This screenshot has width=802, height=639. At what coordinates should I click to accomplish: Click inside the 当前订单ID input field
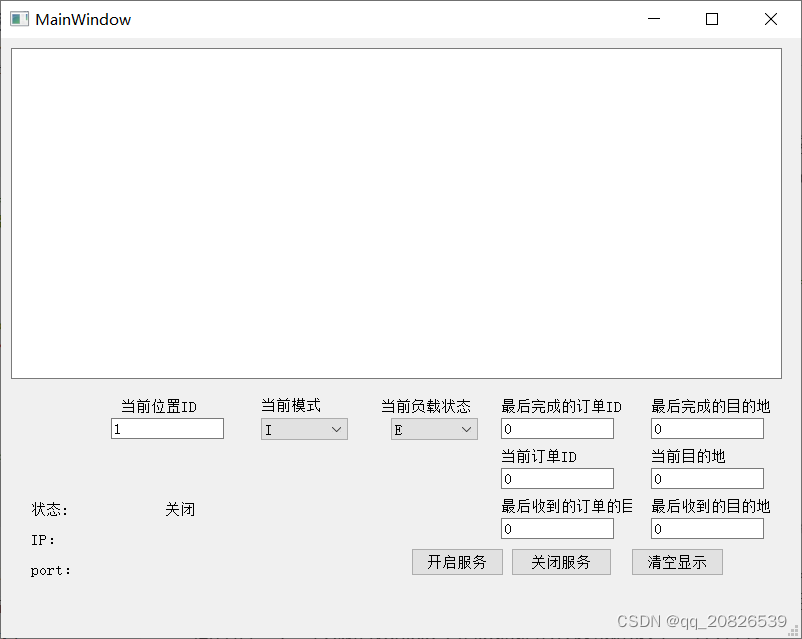click(556, 478)
